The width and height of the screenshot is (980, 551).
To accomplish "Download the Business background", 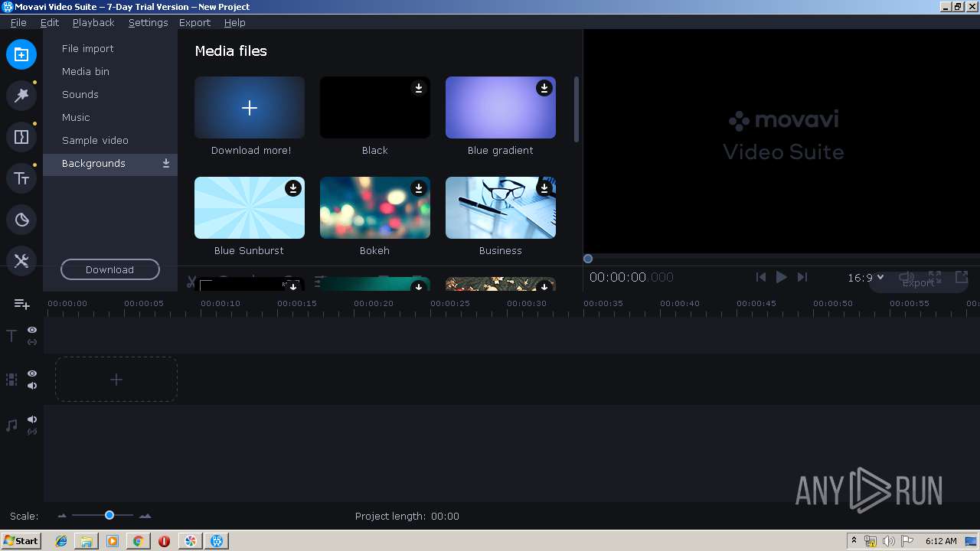I will (x=544, y=188).
